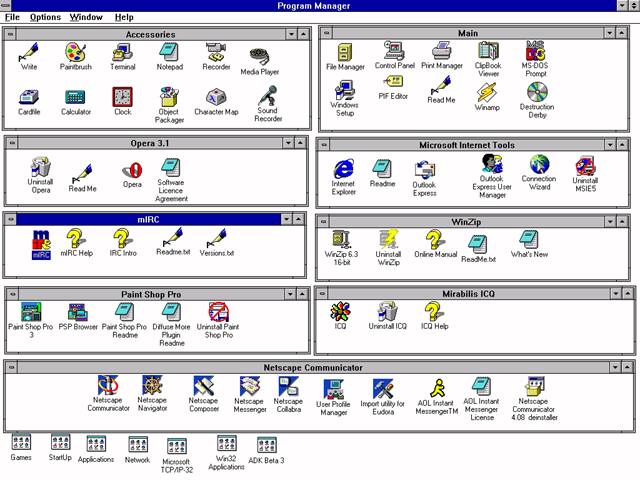640x480 pixels.
Task: Select the minimized Games group
Action: 21,442
